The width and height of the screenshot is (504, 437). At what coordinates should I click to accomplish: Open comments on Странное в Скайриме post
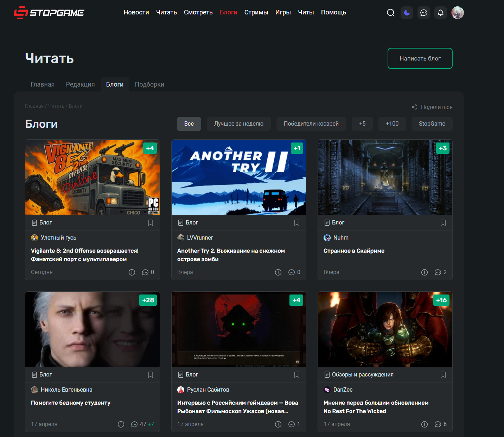point(441,272)
